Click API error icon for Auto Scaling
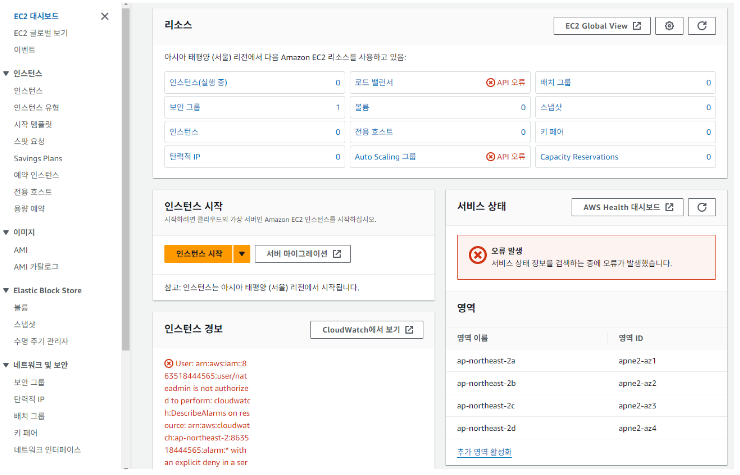Image resolution: width=740 pixels, height=475 pixels. (490, 157)
